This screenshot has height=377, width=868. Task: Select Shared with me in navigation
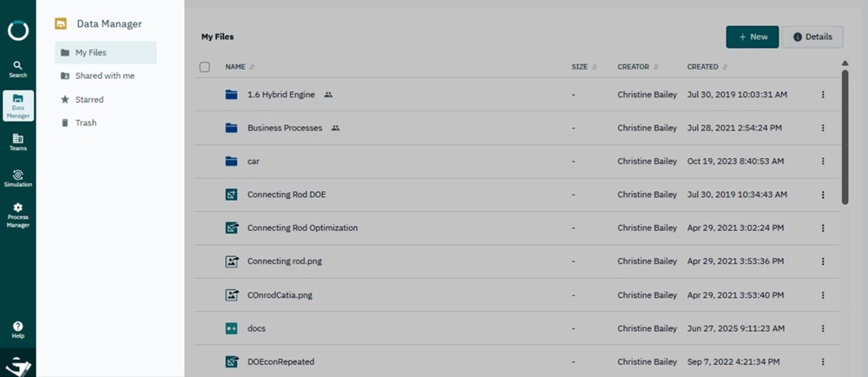pyautogui.click(x=104, y=76)
